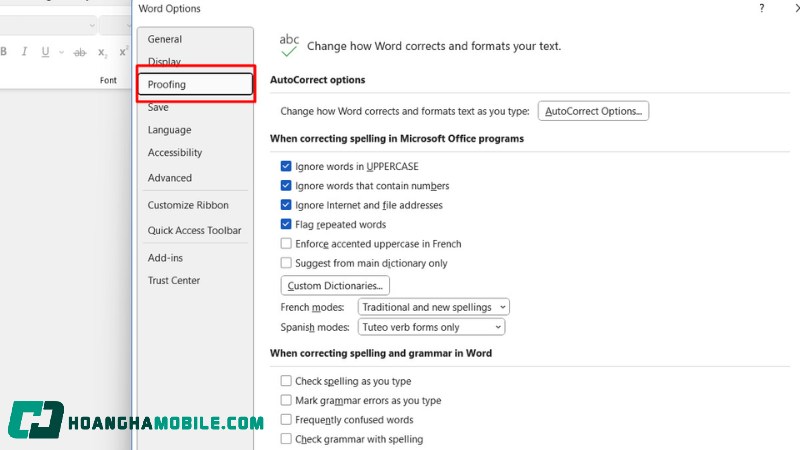Toggle Bold in the Word ribbon
The width and height of the screenshot is (800, 450).
pos(4,52)
